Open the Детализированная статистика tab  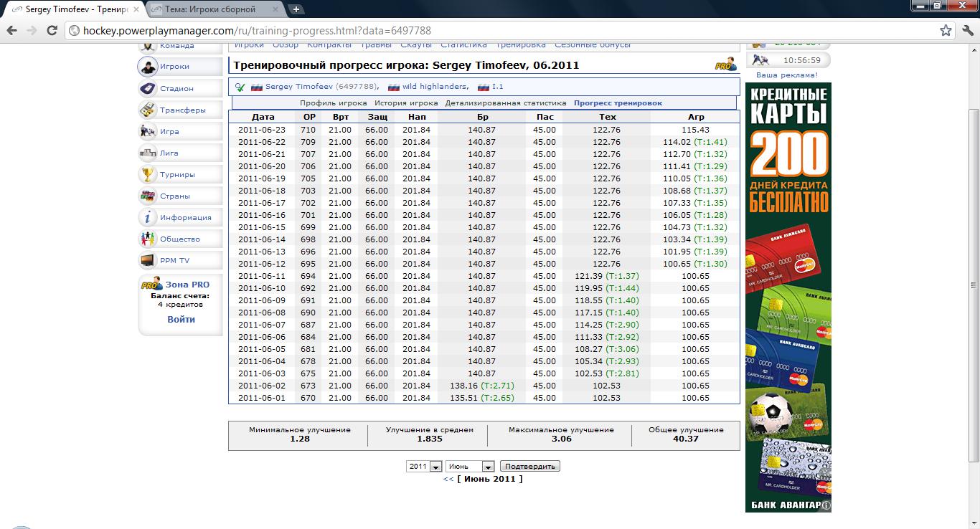pos(505,103)
